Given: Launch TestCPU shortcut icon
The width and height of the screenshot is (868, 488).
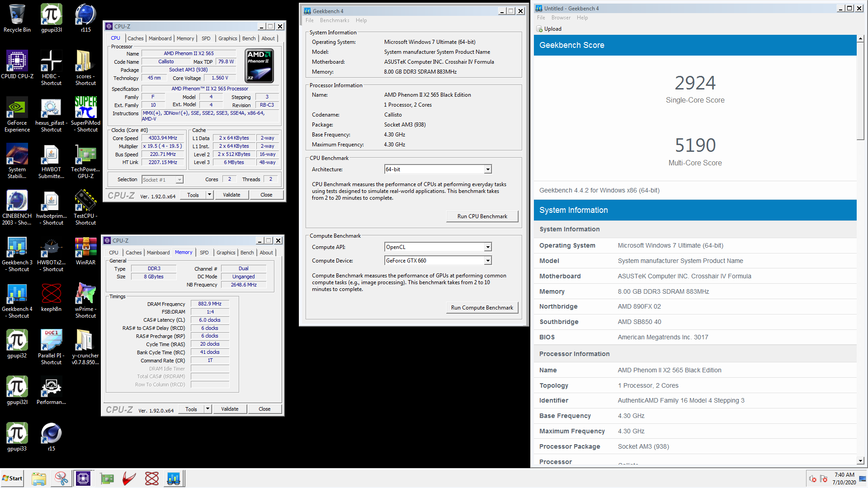Looking at the screenshot, I should coord(86,207).
